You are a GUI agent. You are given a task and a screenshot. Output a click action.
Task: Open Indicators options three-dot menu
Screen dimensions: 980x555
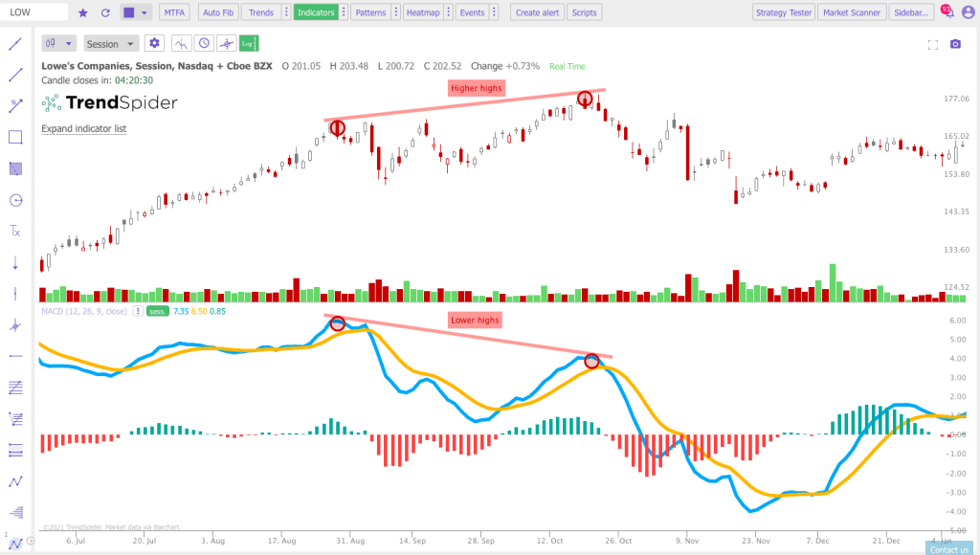344,12
